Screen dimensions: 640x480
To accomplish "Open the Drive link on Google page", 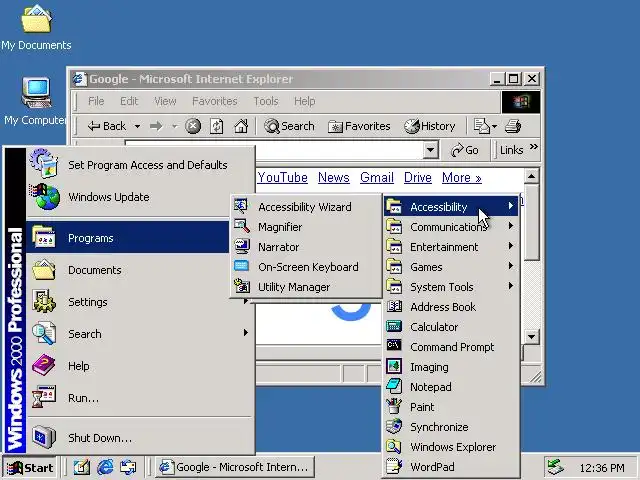I will [x=418, y=178].
